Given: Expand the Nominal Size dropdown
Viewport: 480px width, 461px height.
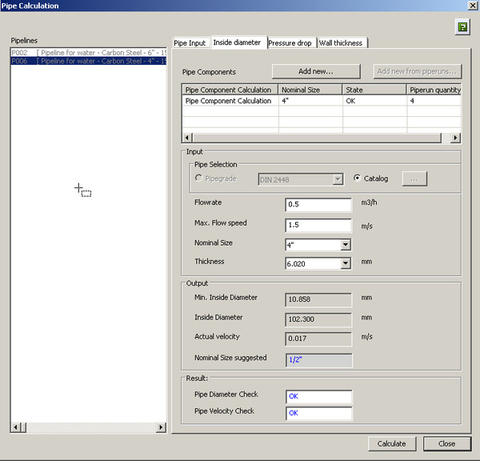Looking at the screenshot, I should (346, 245).
